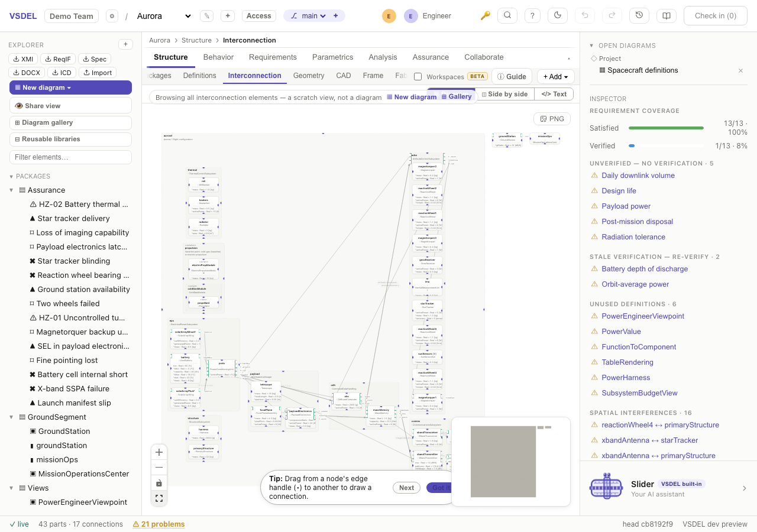This screenshot has width=757, height=532.
Task: Click the plus button in Explorer header
Action: pos(125,44)
